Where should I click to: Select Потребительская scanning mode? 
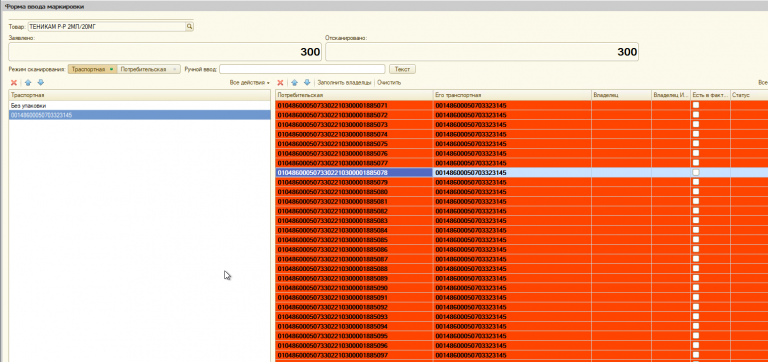click(149, 69)
